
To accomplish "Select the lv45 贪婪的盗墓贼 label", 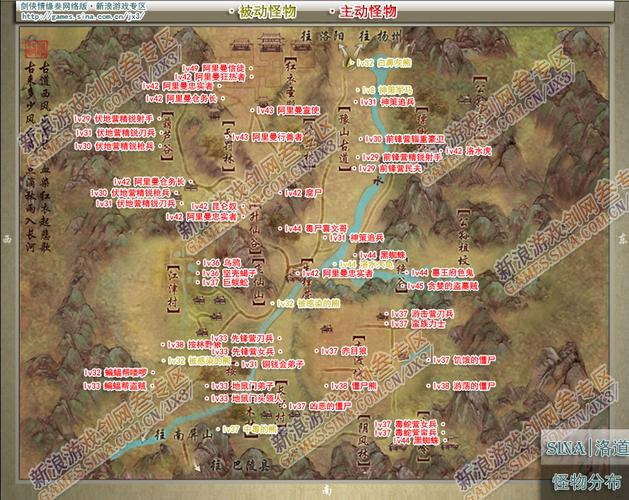I will (443, 286).
